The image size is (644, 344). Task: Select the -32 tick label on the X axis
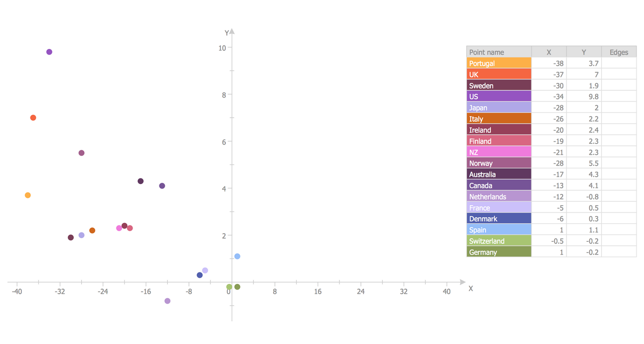[x=60, y=292]
